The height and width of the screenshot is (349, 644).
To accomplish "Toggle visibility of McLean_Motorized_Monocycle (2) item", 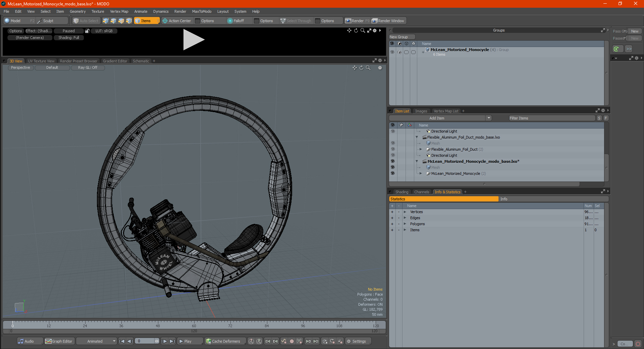I will click(392, 173).
